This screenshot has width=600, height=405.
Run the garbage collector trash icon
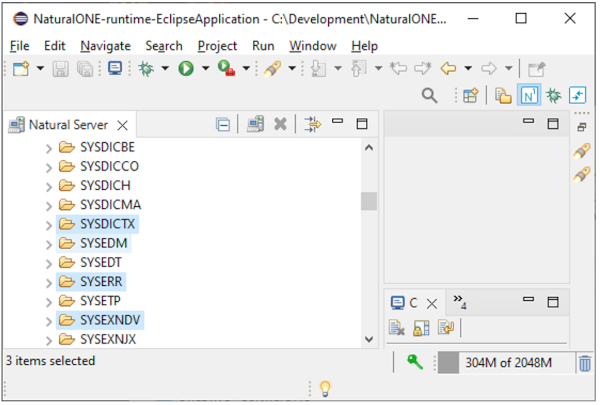[585, 363]
